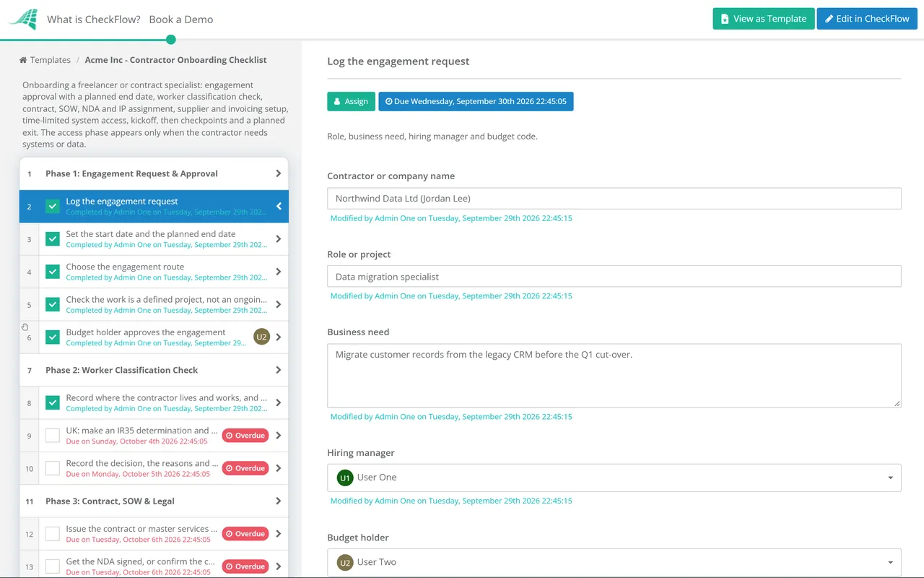Click the home icon beside Templates
The width and height of the screenshot is (924, 578).
[x=23, y=60]
